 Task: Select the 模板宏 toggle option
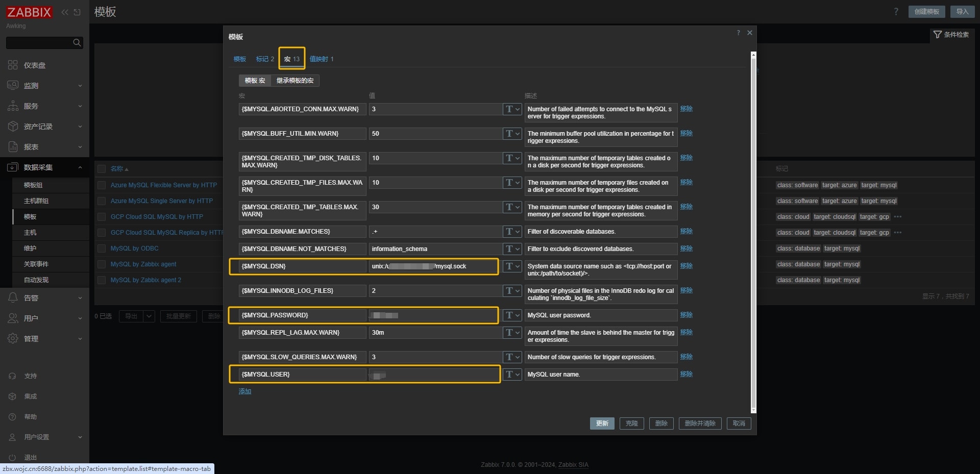255,81
